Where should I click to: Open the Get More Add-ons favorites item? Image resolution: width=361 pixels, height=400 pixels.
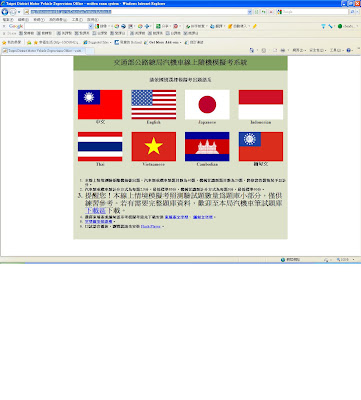(163, 43)
